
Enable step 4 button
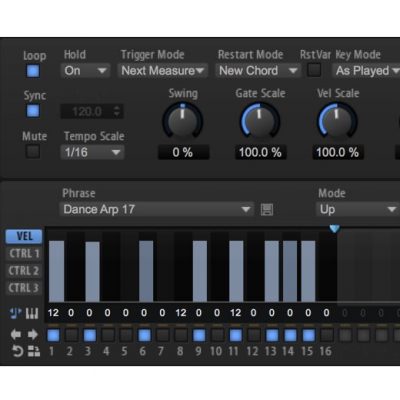[x=108, y=335]
